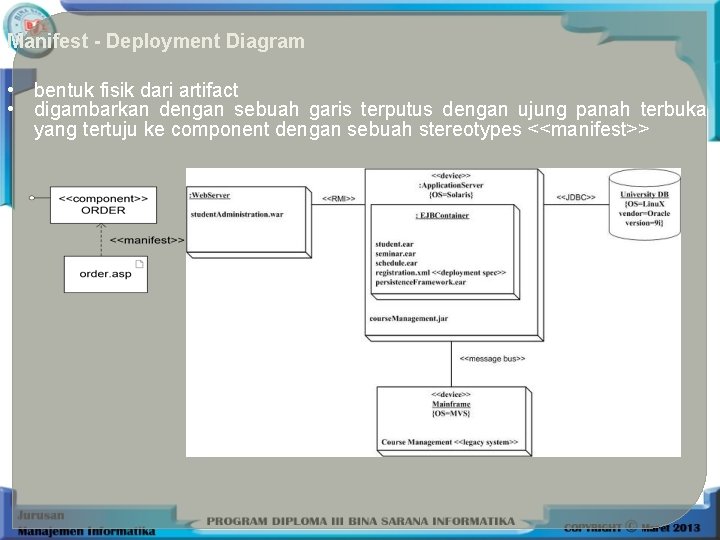Click the text 'stereotypes <<manifest>>' in bullet
Screen dimensions: 720x540
point(534,129)
